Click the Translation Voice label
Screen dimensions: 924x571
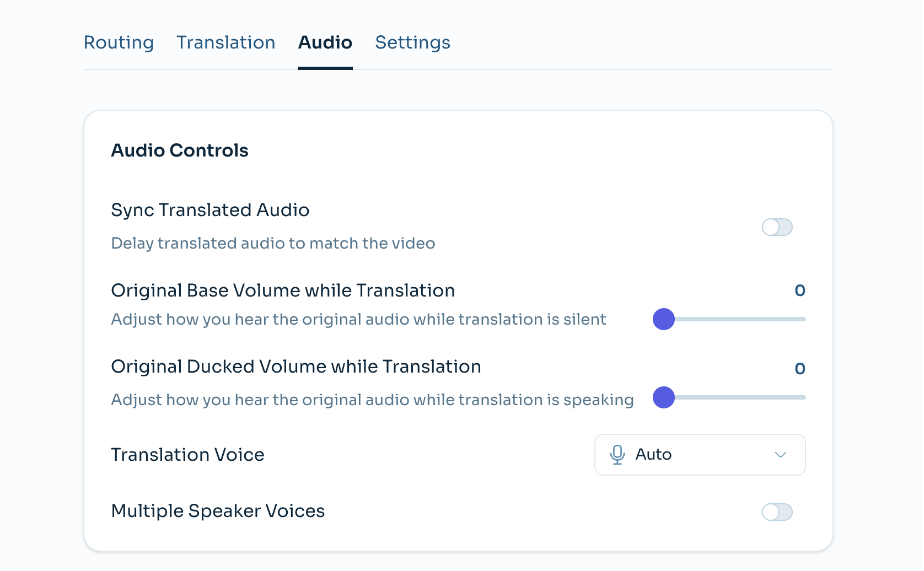(x=187, y=455)
